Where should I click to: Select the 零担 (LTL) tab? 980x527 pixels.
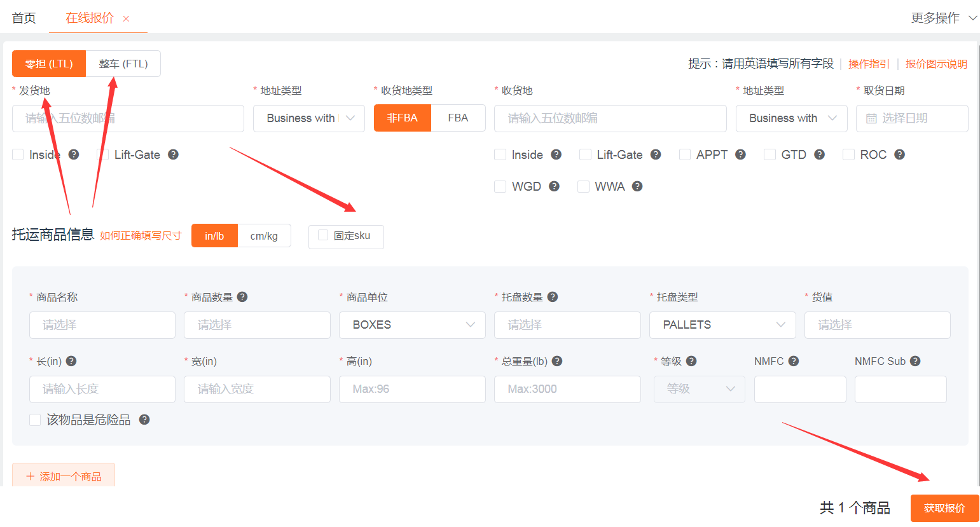point(49,64)
